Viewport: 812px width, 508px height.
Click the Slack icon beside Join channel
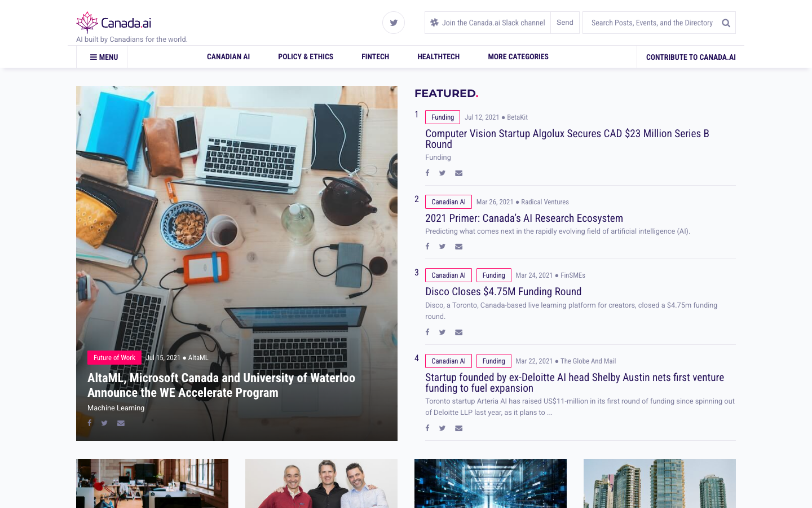tap(434, 23)
